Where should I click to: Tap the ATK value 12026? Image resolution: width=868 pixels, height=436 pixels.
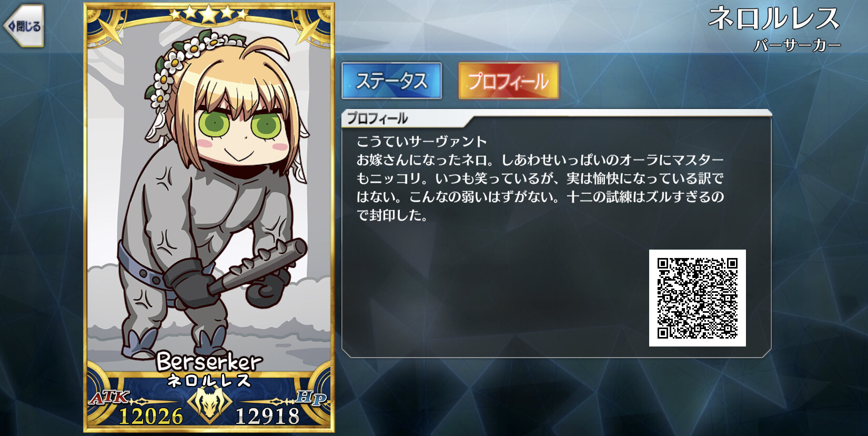(x=151, y=416)
